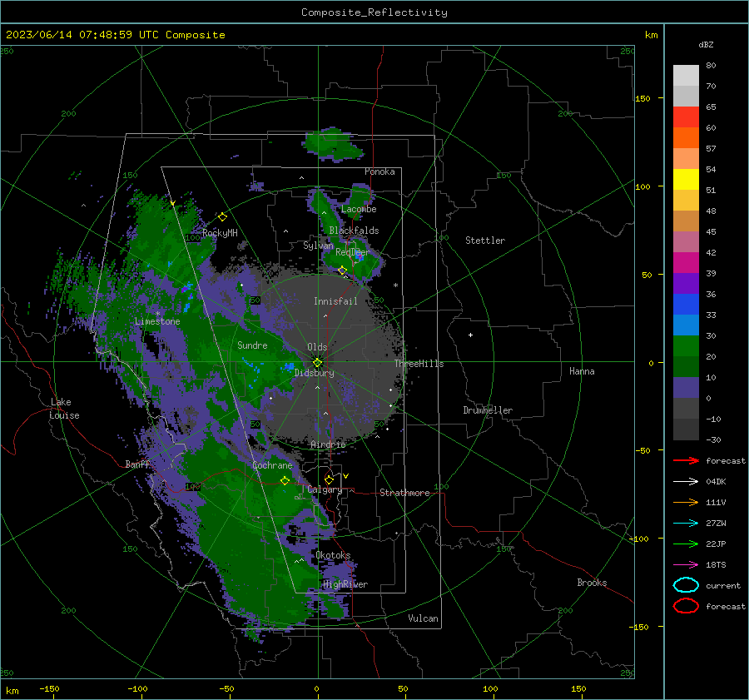
Task: Pick the red 60-65 dBZ color swatch
Action: [x=686, y=117]
